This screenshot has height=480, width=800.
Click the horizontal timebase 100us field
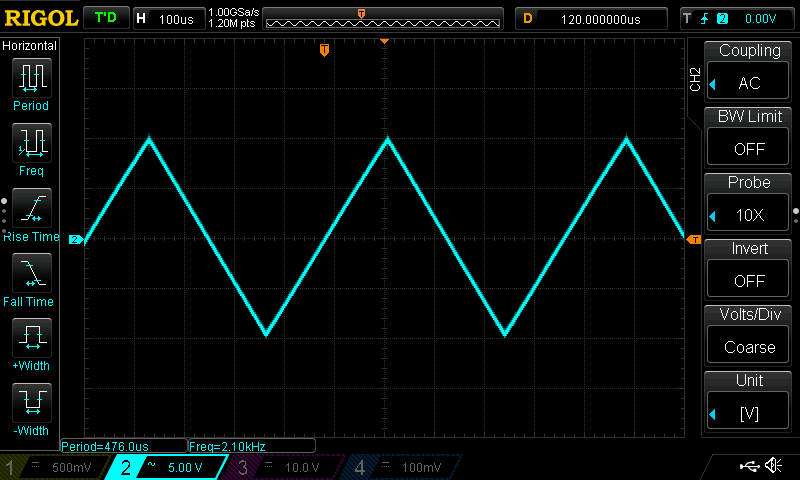pos(168,19)
